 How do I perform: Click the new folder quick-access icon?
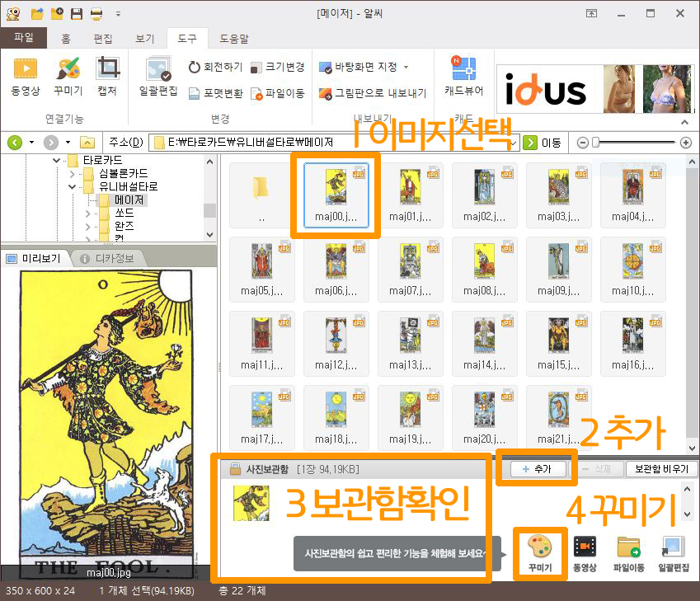(x=57, y=13)
